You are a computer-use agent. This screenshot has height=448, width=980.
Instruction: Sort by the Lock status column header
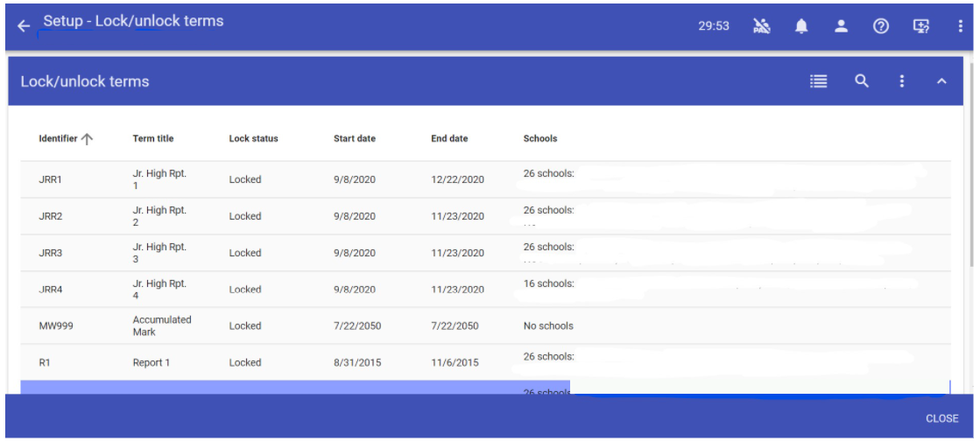point(253,138)
